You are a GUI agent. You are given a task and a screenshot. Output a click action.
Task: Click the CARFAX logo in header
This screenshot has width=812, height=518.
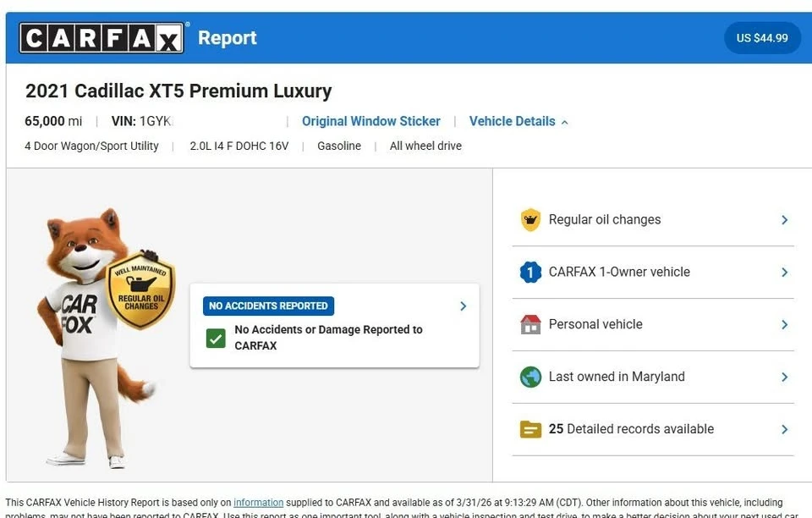101,38
